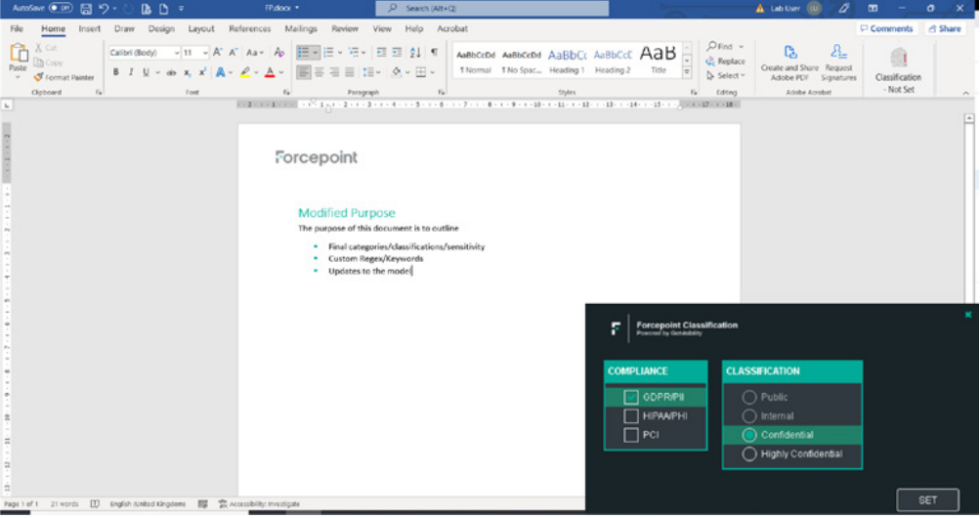The image size is (980, 518).
Task: Apply superscript formatting
Action: tap(202, 72)
